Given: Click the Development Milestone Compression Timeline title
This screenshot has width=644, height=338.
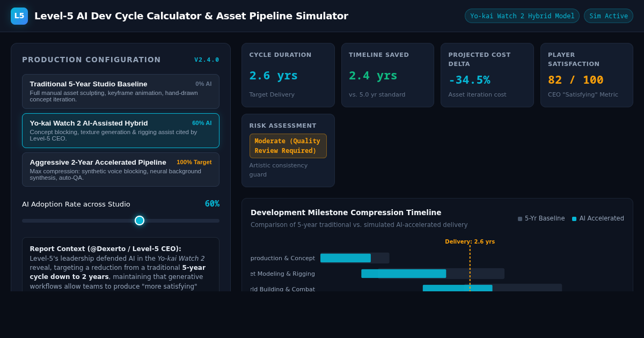Looking at the screenshot, I should coord(346,212).
